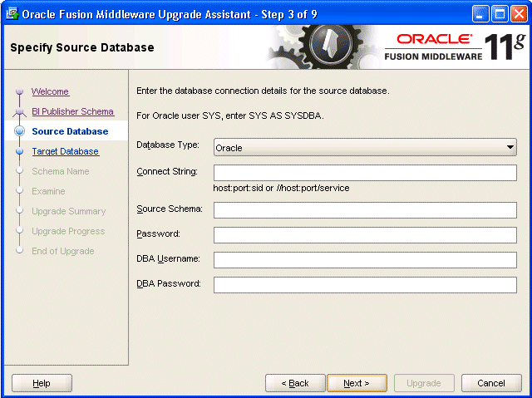This screenshot has height=398, width=532.
Task: Maximize the Upgrade Assistant window
Action: tap(500, 14)
